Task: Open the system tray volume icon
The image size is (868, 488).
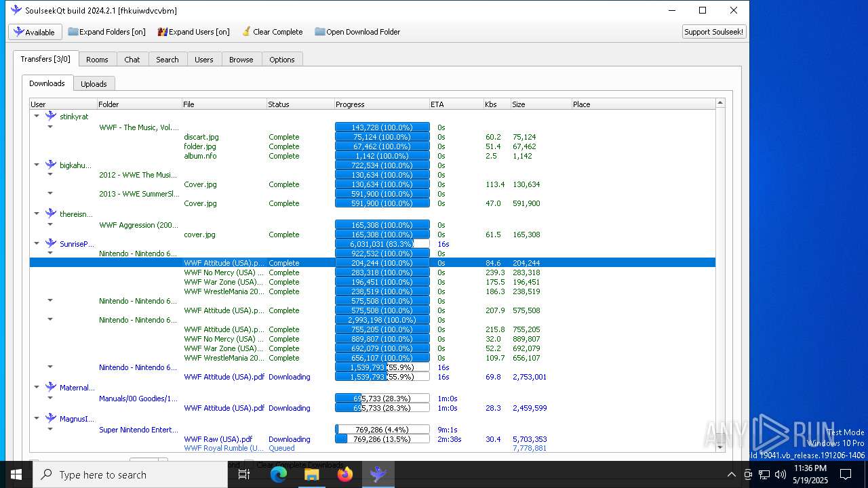Action: pyautogui.click(x=781, y=474)
